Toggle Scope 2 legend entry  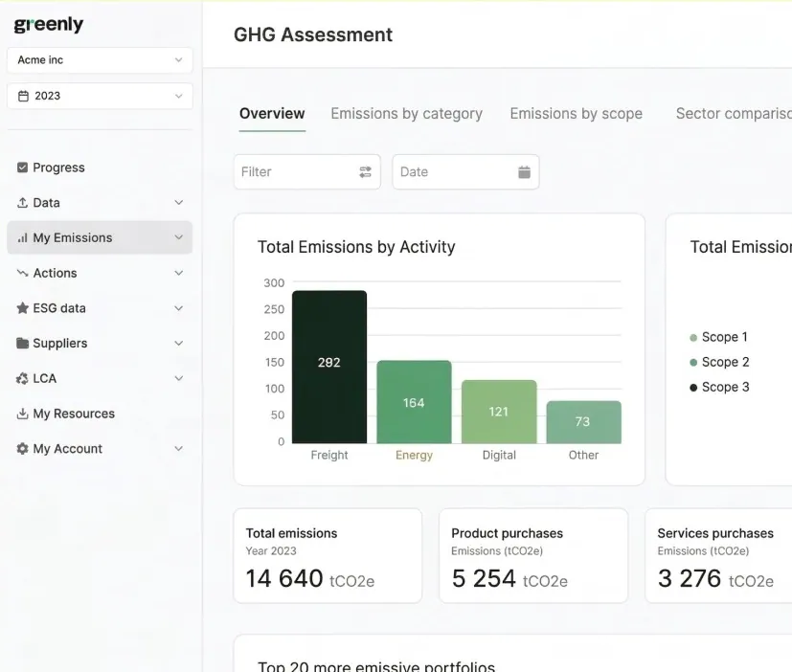pyautogui.click(x=719, y=363)
